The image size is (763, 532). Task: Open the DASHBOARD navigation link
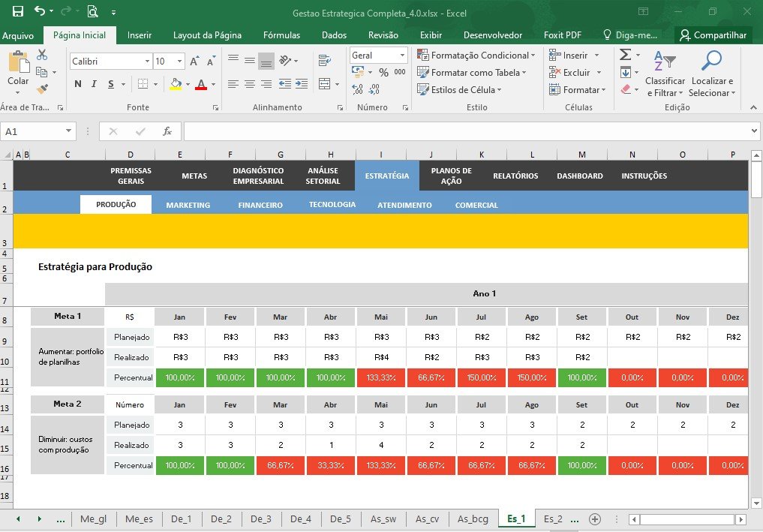tap(579, 176)
